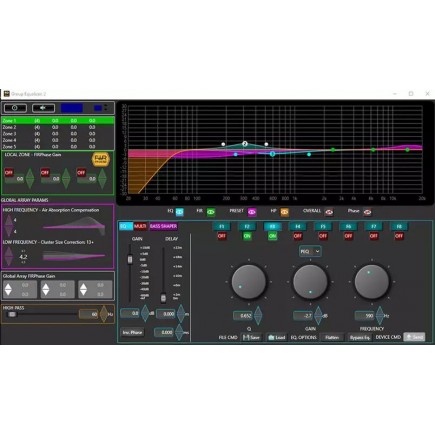Click the Flatten EQ button
This screenshot has height=435, width=435.
pyautogui.click(x=332, y=337)
